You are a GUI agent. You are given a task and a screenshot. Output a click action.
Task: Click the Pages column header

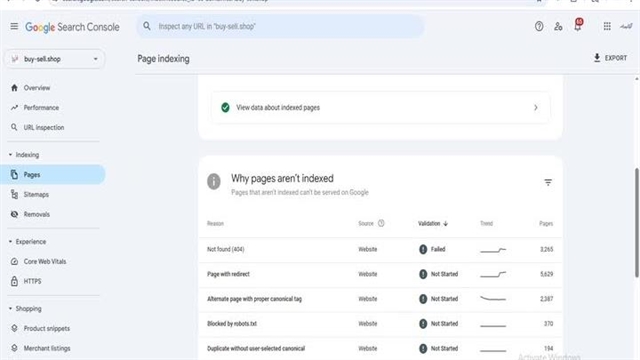click(546, 224)
